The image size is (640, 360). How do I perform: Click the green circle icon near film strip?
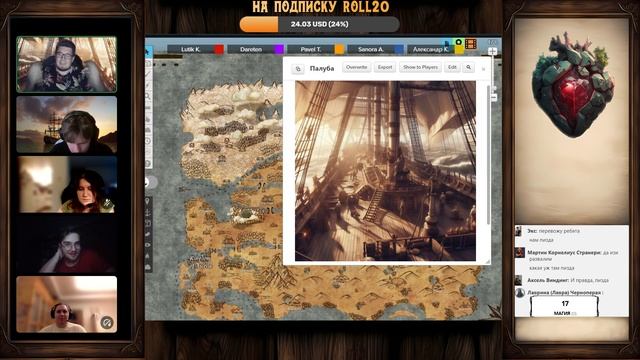point(459,42)
